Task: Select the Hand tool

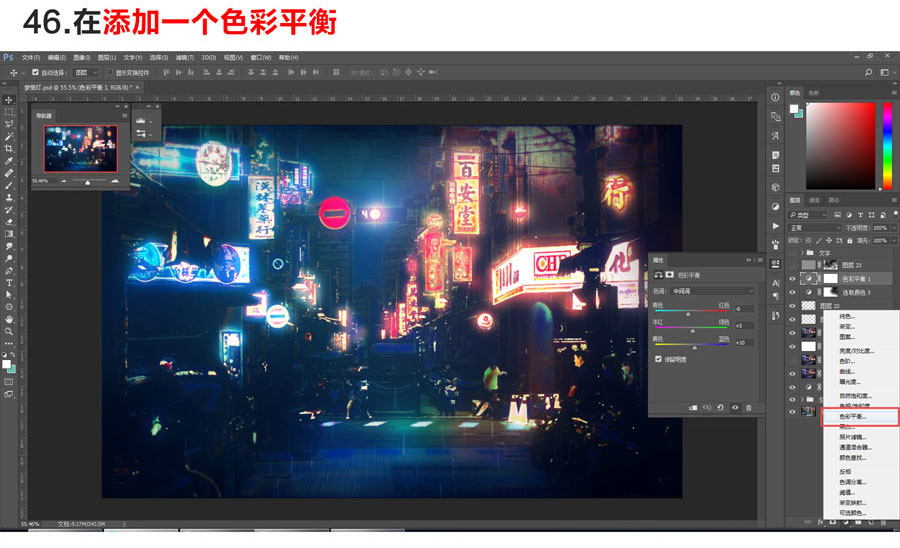Action: click(9, 319)
